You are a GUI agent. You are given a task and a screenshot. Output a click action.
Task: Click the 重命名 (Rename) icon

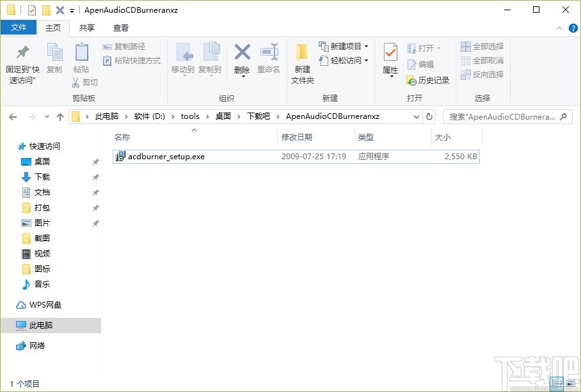pos(269,59)
